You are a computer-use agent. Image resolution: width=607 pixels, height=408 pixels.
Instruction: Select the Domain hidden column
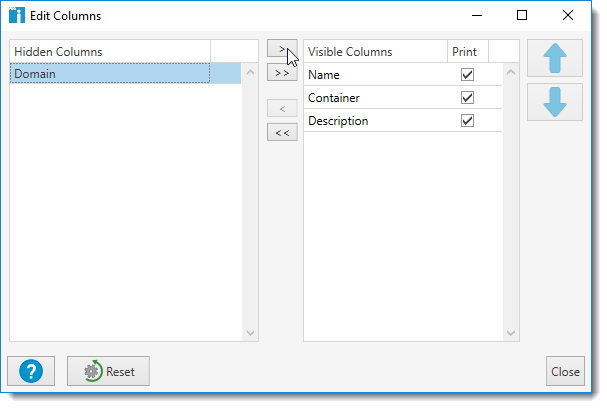[110, 74]
